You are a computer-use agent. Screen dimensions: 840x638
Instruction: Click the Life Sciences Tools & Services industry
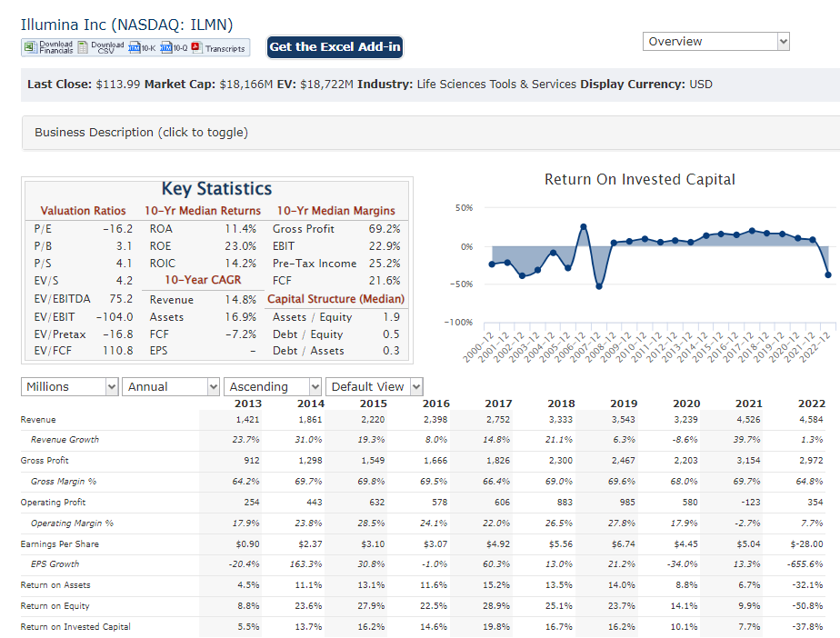496,85
